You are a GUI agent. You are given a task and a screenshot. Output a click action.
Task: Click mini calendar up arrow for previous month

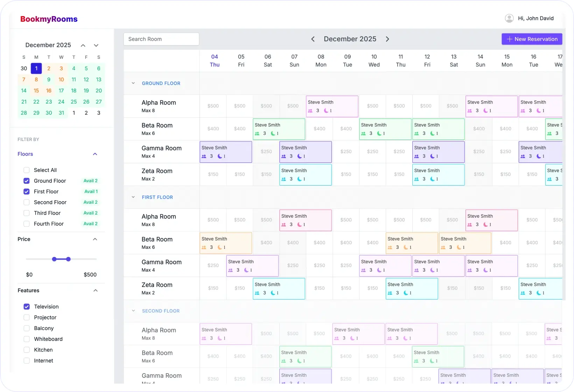coord(83,45)
